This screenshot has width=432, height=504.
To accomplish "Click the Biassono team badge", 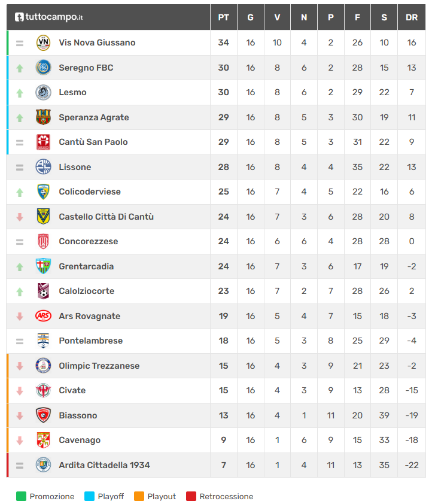I will (x=43, y=415).
